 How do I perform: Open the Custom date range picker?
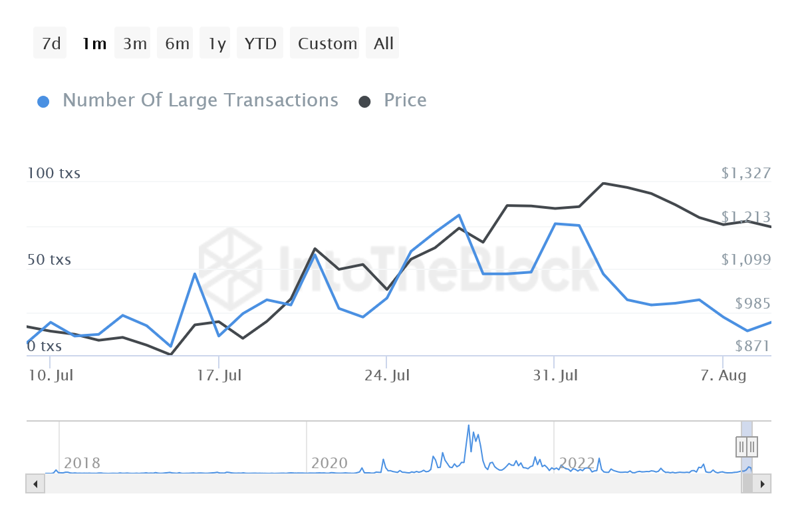pyautogui.click(x=327, y=44)
